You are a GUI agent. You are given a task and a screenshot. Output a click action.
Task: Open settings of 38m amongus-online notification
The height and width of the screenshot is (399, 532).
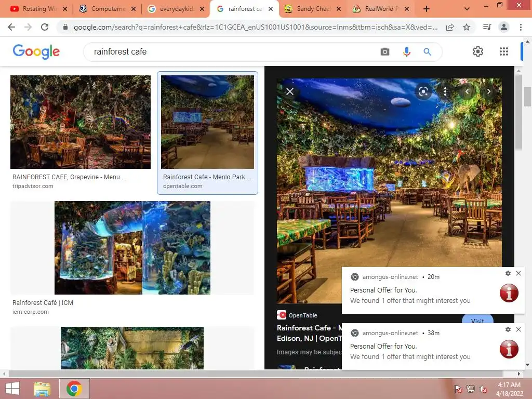[508, 329]
